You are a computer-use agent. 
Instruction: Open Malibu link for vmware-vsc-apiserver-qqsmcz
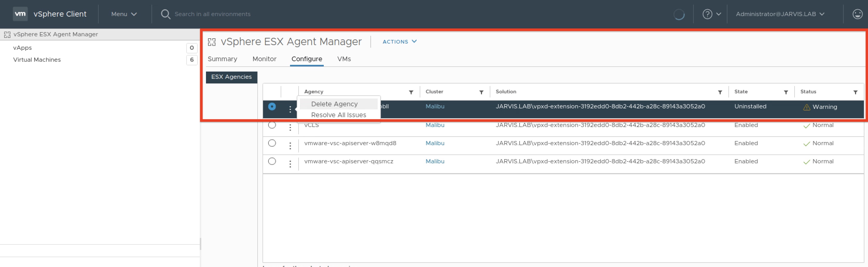[435, 161]
